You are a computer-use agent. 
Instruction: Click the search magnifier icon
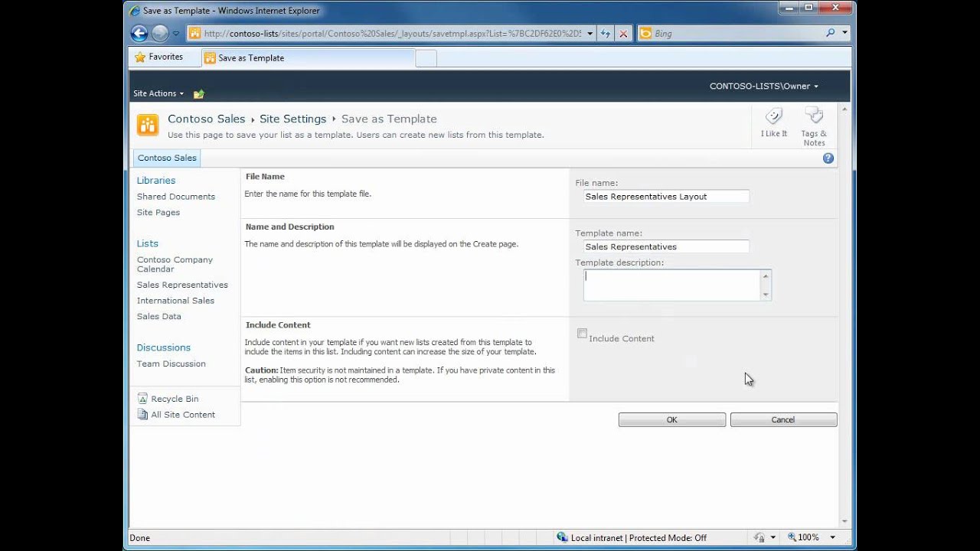(831, 33)
